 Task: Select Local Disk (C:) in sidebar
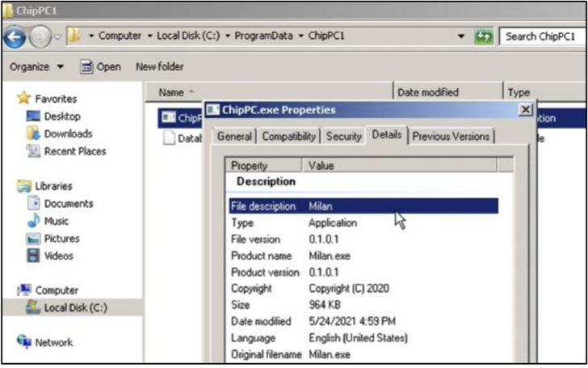75,307
